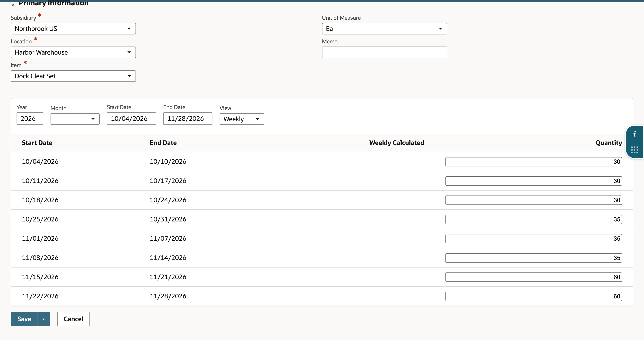Click the 10/17/2026 end date cell
Image resolution: width=644 pixels, height=340 pixels.
[x=168, y=181]
